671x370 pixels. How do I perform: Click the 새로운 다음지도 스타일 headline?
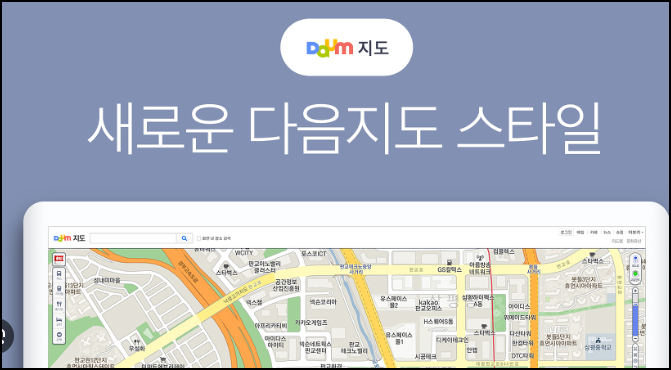pyautogui.click(x=344, y=127)
